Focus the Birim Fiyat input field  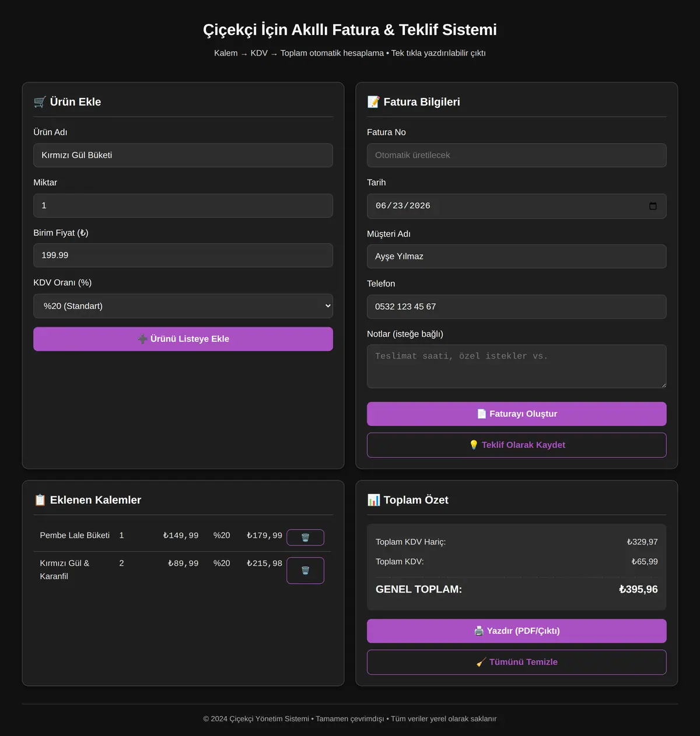183,255
